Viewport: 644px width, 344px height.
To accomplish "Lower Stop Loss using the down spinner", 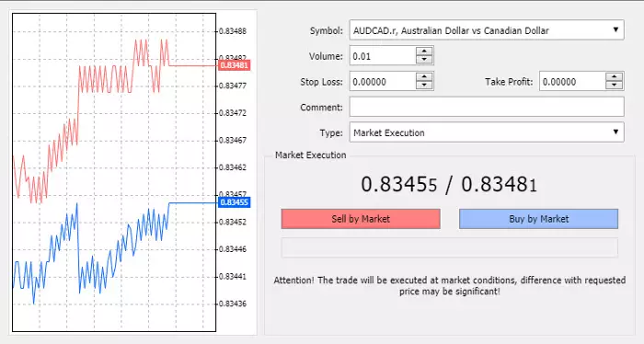I will tap(424, 86).
